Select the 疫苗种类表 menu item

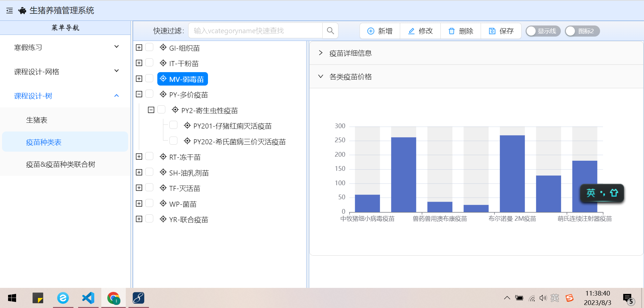tap(65, 142)
